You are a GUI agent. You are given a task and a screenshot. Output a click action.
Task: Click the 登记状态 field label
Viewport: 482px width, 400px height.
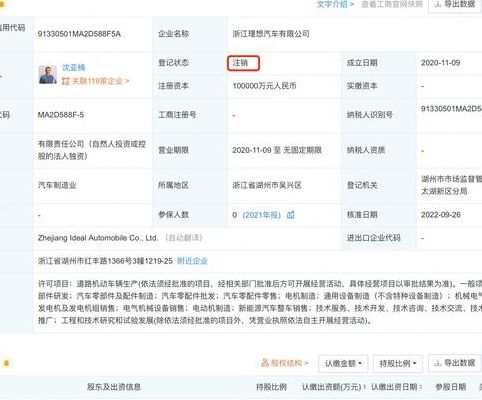click(x=173, y=63)
